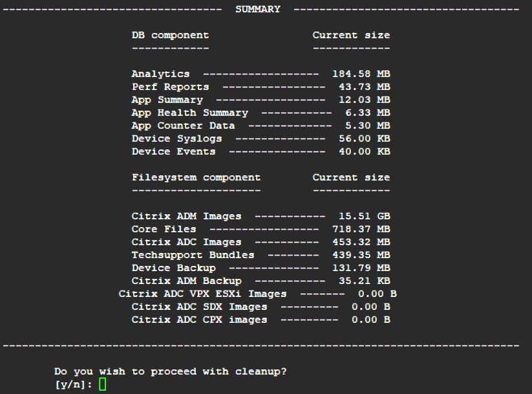Screen dimensions: 532x394
Task: Click 'Do you wish to proceed with cleanup?' text
Action: tap(170, 371)
